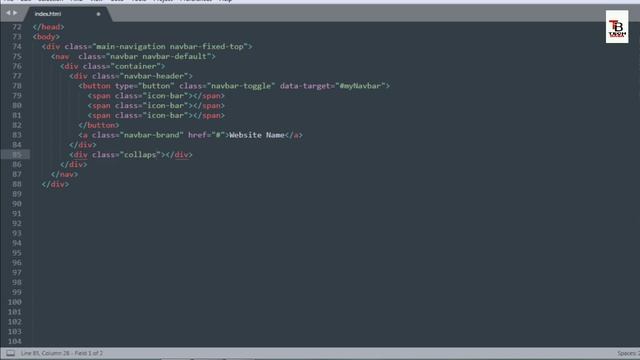
Task: Place cursor on the opening body tag
Action: pyautogui.click(x=46, y=37)
